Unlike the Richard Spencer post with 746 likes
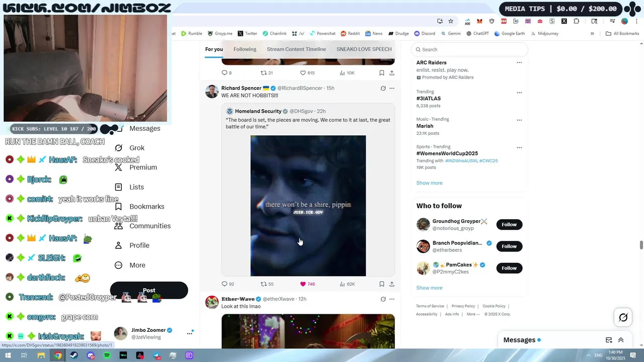Screen dimensions: 644x362 (x=303, y=284)
